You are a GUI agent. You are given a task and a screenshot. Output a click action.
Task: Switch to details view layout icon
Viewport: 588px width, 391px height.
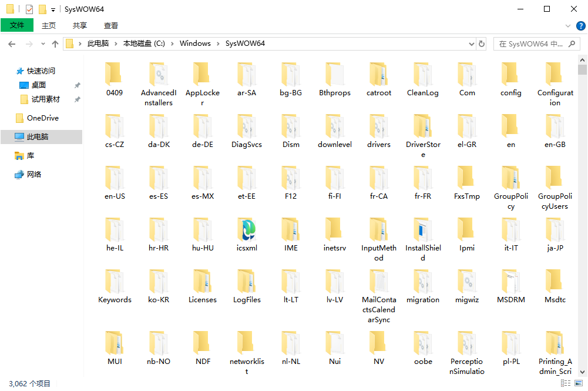566,383
